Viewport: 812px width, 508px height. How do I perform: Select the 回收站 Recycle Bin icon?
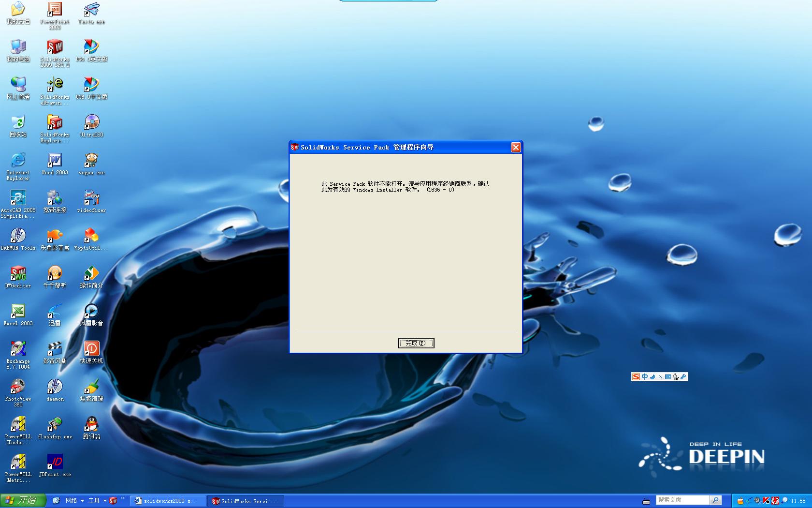tap(18, 126)
